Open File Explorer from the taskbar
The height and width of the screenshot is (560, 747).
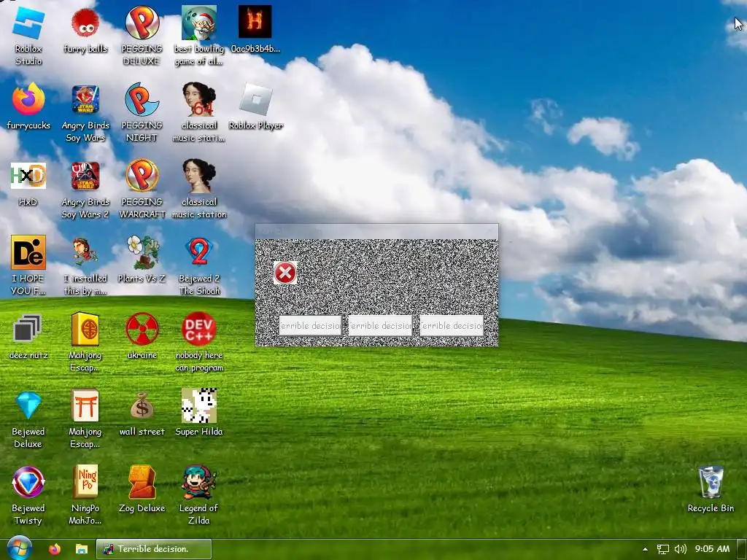tap(82, 549)
